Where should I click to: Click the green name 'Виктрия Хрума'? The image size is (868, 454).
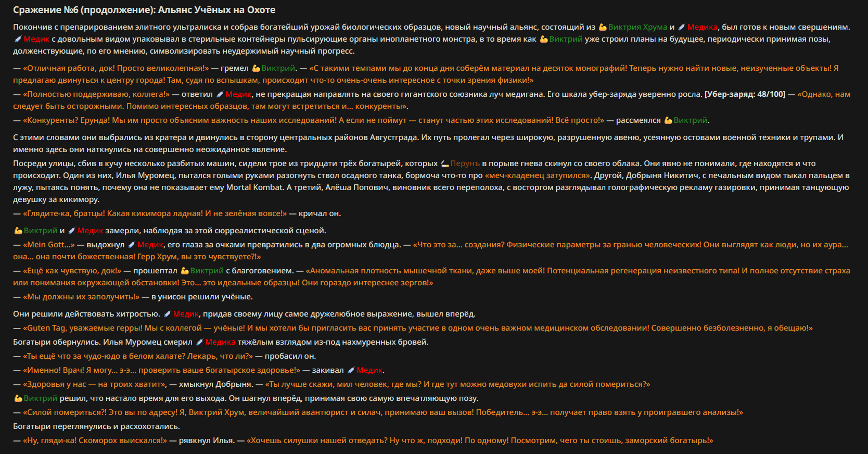[637, 27]
